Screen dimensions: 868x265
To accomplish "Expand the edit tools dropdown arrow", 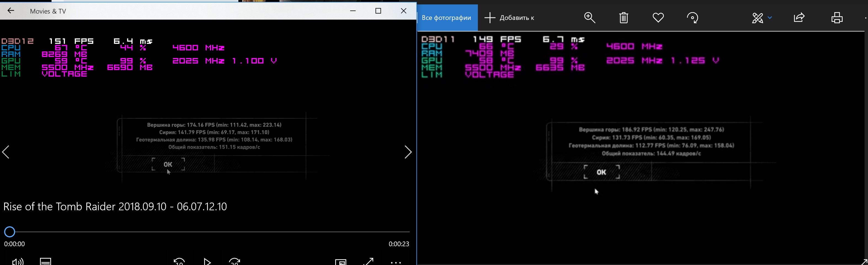I will click(x=770, y=18).
